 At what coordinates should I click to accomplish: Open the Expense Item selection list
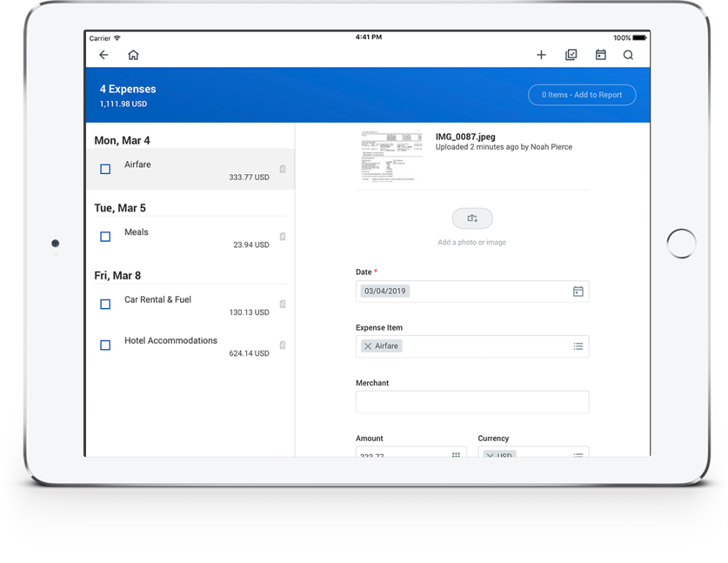coord(580,345)
